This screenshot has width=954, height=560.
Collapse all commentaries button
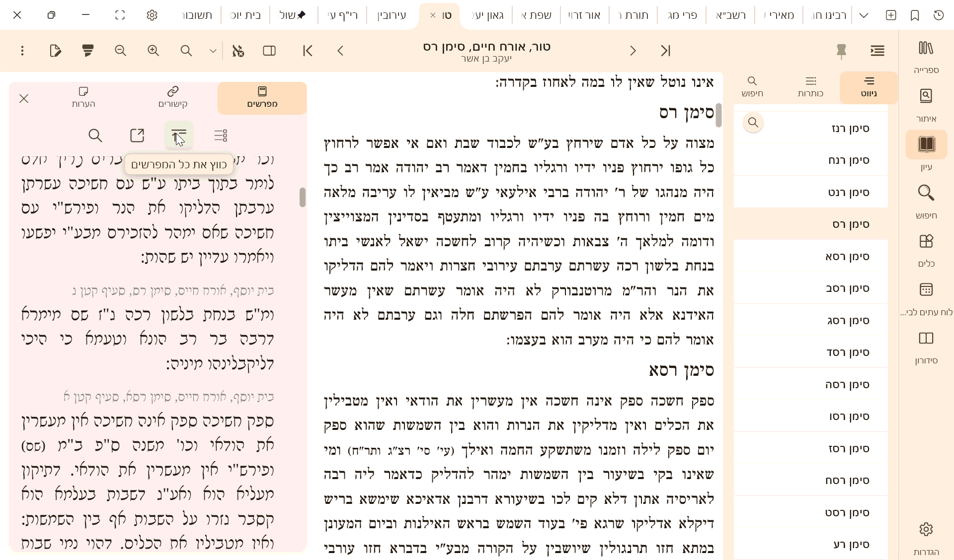tap(179, 135)
